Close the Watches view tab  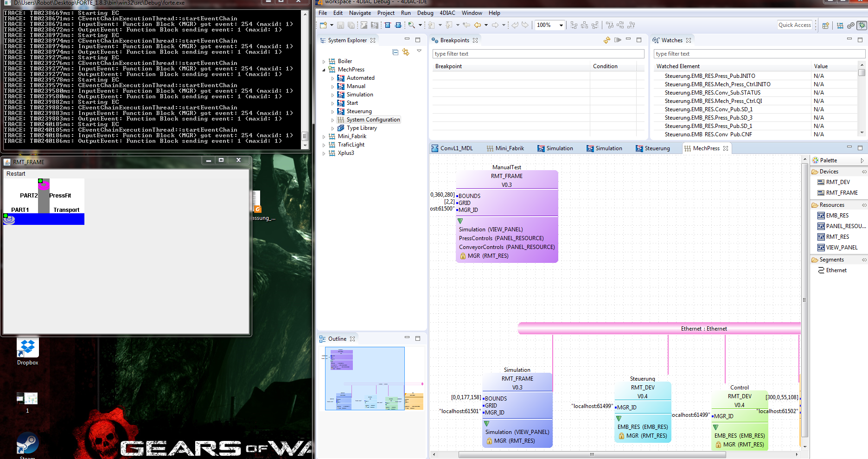click(x=689, y=40)
